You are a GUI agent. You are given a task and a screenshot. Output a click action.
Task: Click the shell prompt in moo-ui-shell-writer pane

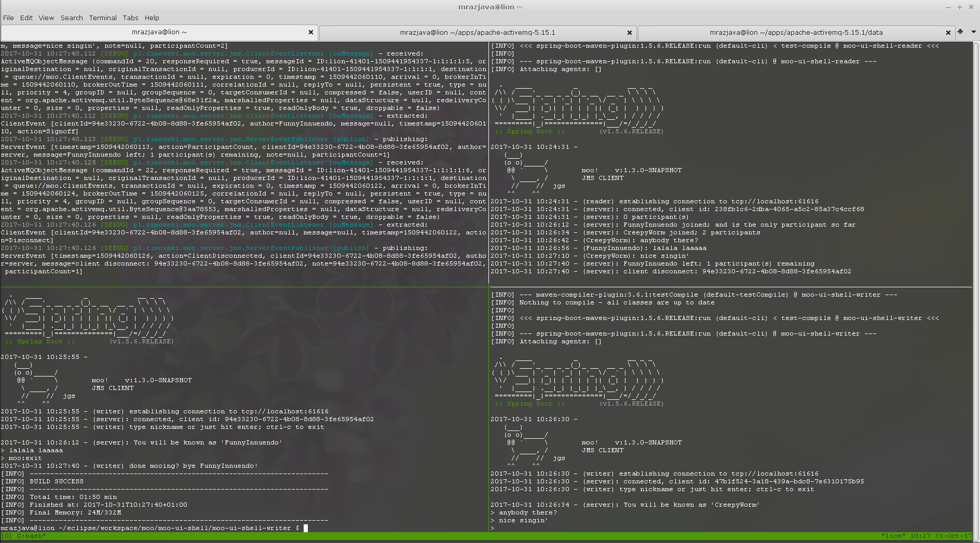coord(306,528)
